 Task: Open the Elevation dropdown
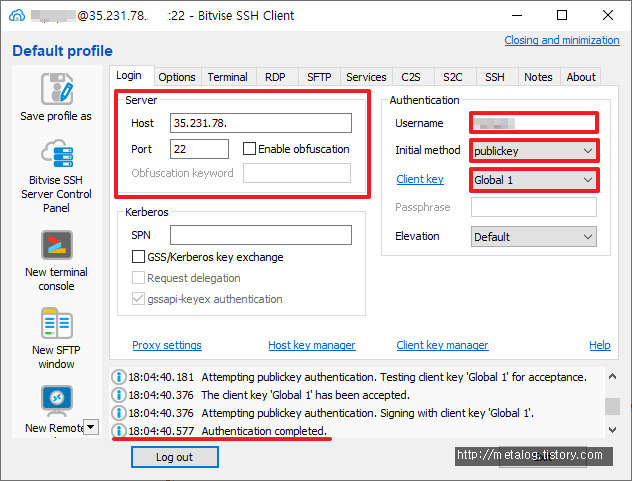coord(534,237)
